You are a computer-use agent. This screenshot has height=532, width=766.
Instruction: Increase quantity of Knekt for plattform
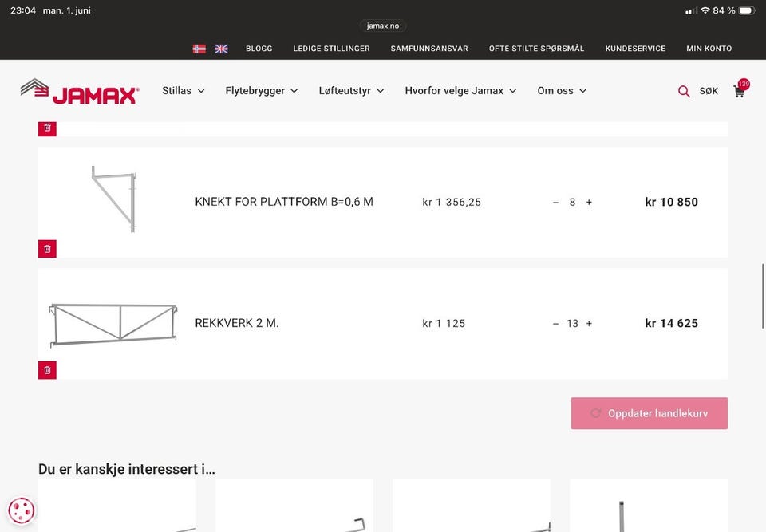[589, 203]
